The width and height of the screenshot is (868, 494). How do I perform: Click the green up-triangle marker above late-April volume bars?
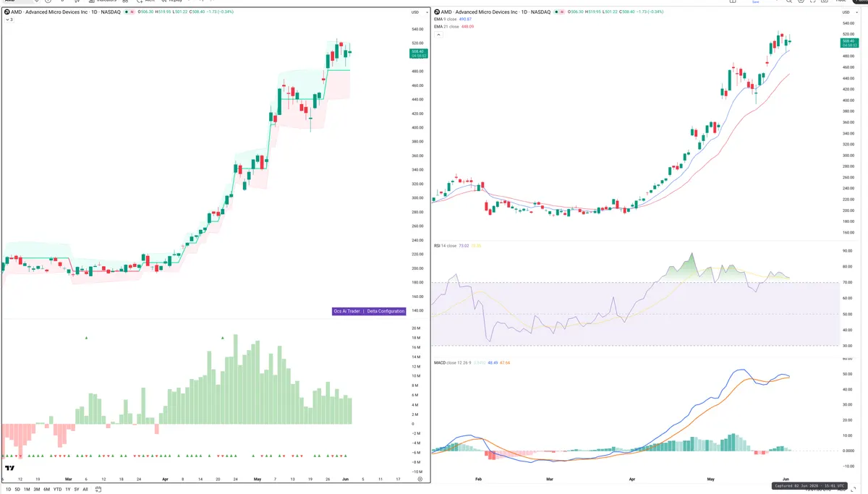click(x=223, y=338)
